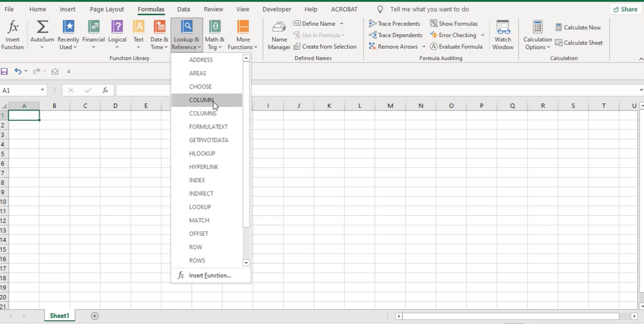Image resolution: width=644 pixels, height=324 pixels.
Task: Select HLOOKUP from the function menu
Action: coord(207,153)
